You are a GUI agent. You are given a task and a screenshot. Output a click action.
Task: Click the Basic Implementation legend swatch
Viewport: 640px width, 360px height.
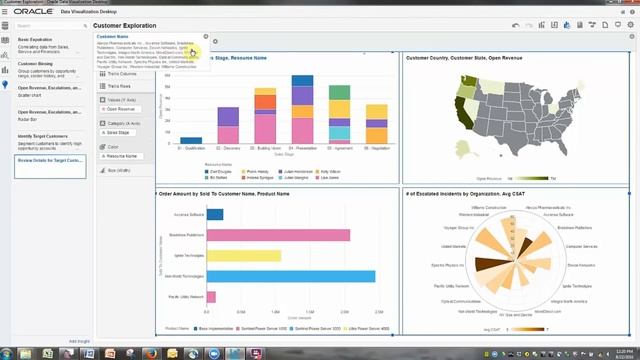(x=196, y=329)
